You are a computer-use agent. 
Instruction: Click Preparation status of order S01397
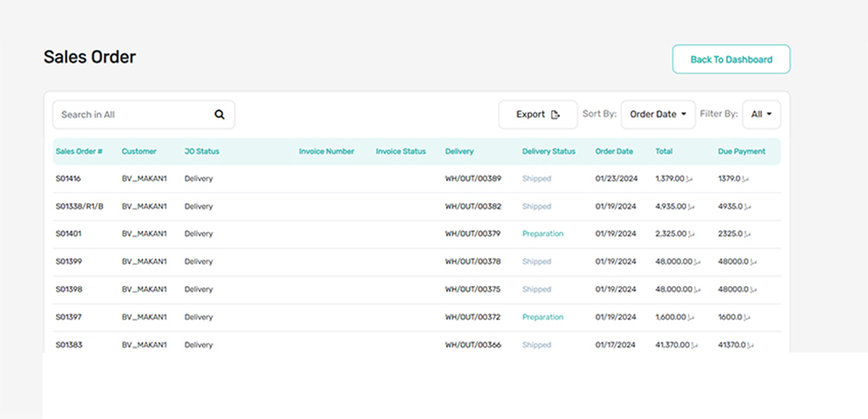[543, 317]
